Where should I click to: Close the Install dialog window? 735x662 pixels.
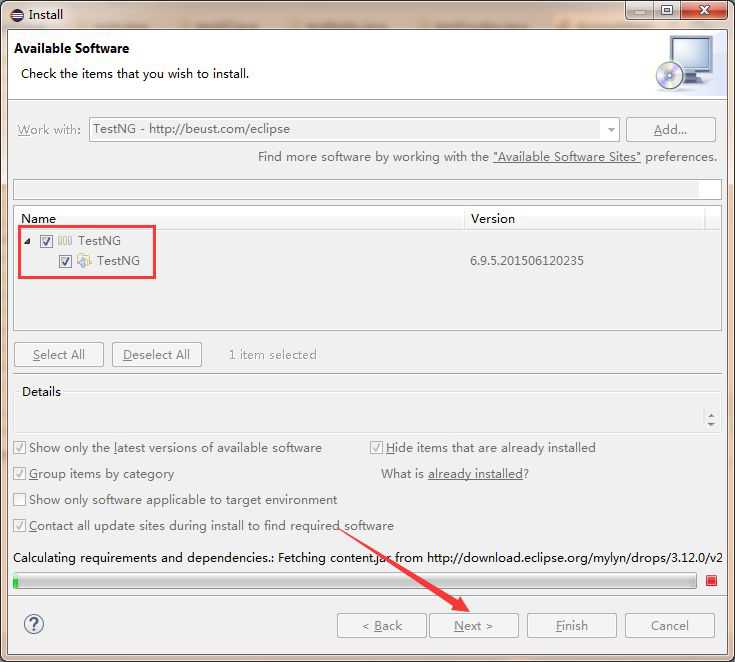pos(703,10)
